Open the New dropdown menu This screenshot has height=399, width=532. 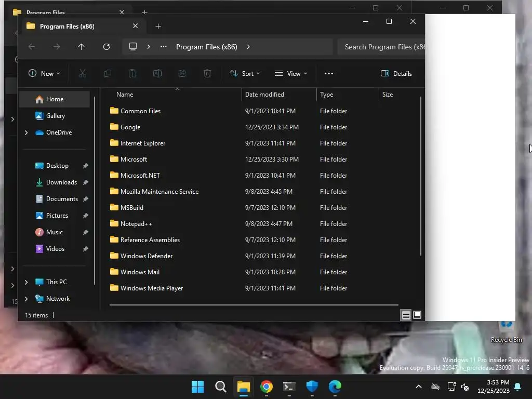click(x=44, y=74)
